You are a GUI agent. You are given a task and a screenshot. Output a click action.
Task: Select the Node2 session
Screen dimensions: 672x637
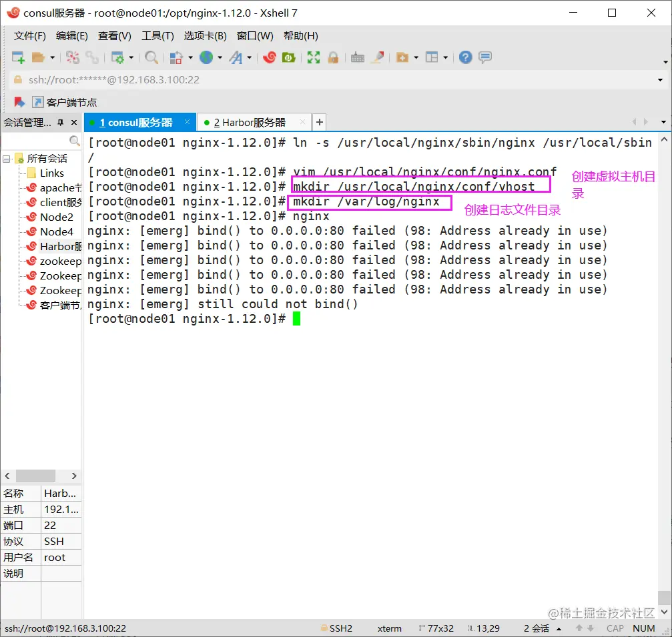(50, 217)
